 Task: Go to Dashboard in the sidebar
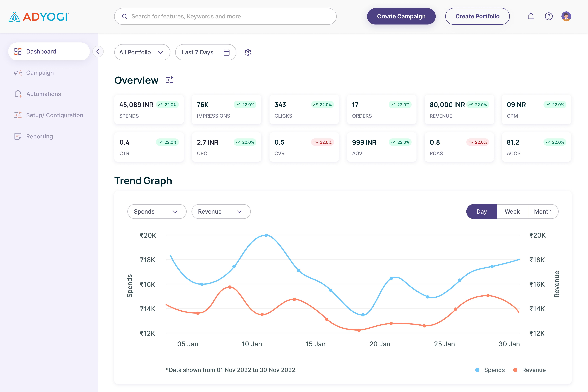(x=49, y=51)
